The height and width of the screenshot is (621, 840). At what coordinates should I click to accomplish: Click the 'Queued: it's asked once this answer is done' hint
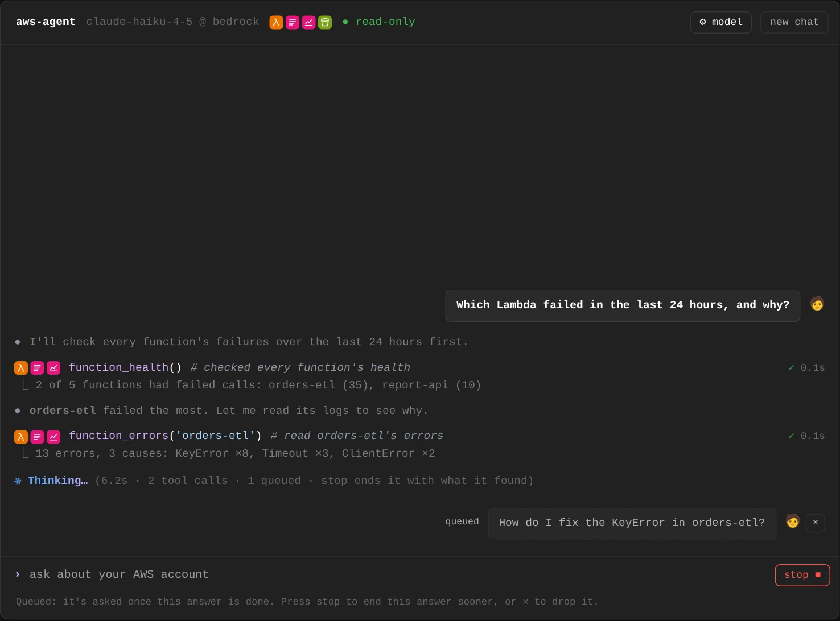pyautogui.click(x=307, y=602)
